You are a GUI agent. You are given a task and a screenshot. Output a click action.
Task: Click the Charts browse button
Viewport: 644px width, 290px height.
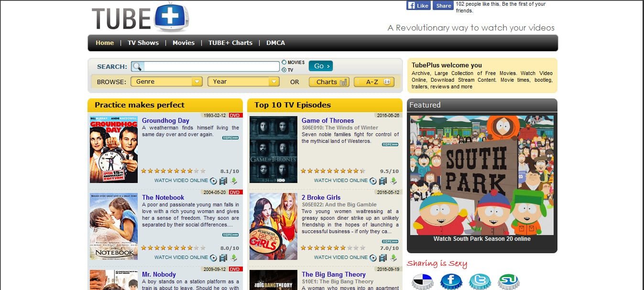coord(329,82)
